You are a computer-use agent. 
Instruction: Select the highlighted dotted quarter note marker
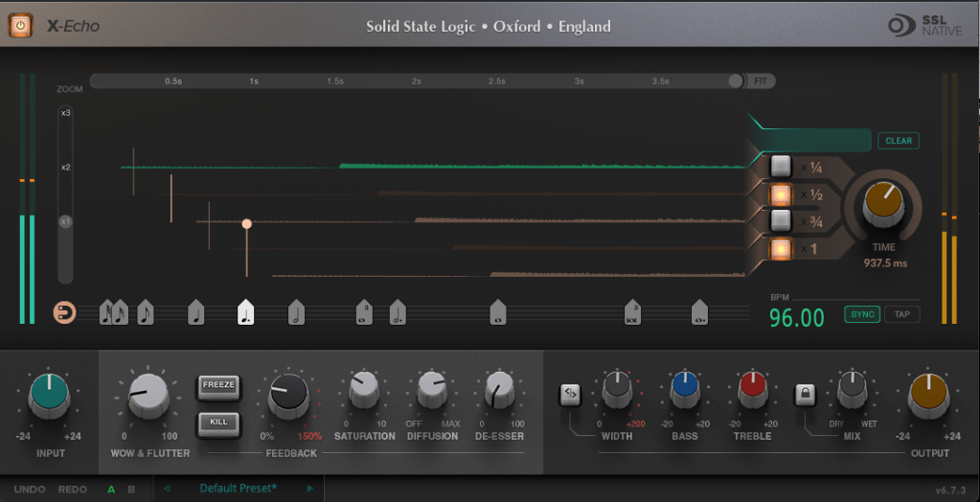click(x=246, y=312)
